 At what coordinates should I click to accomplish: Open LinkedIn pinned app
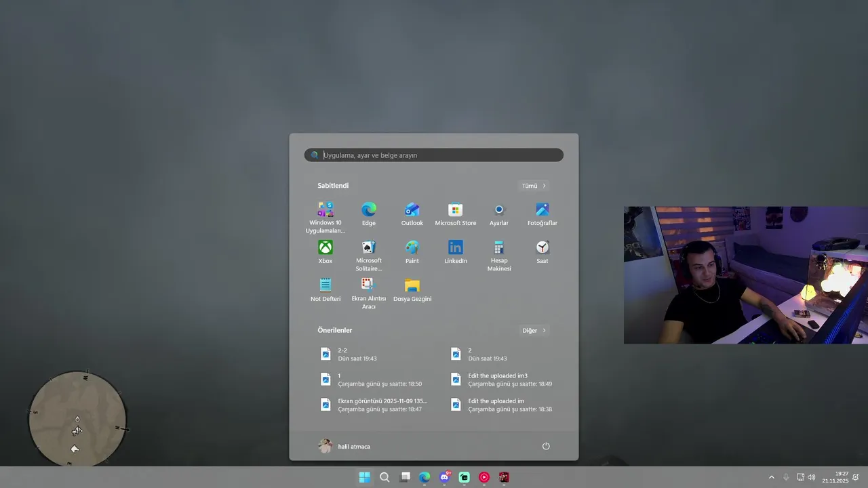click(456, 252)
